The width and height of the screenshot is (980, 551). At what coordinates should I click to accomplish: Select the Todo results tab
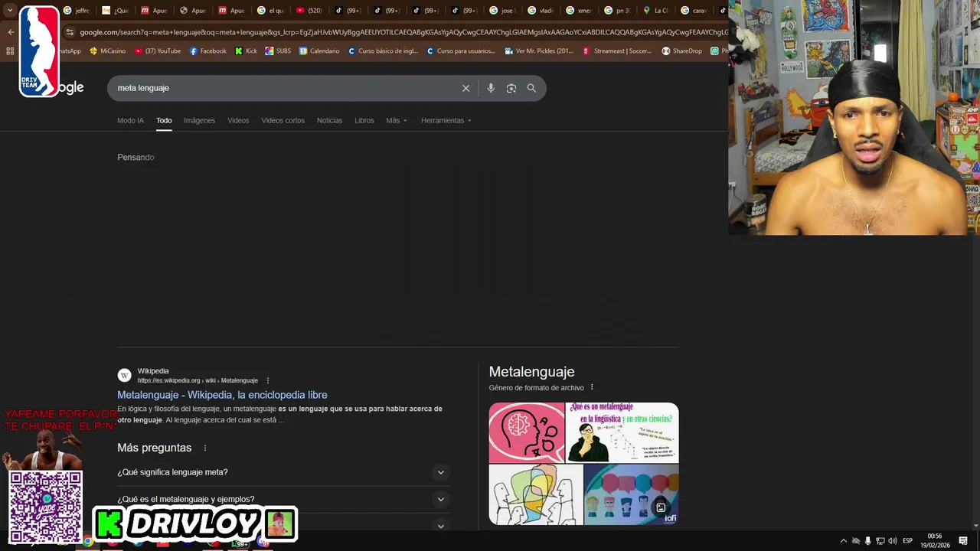pos(164,121)
